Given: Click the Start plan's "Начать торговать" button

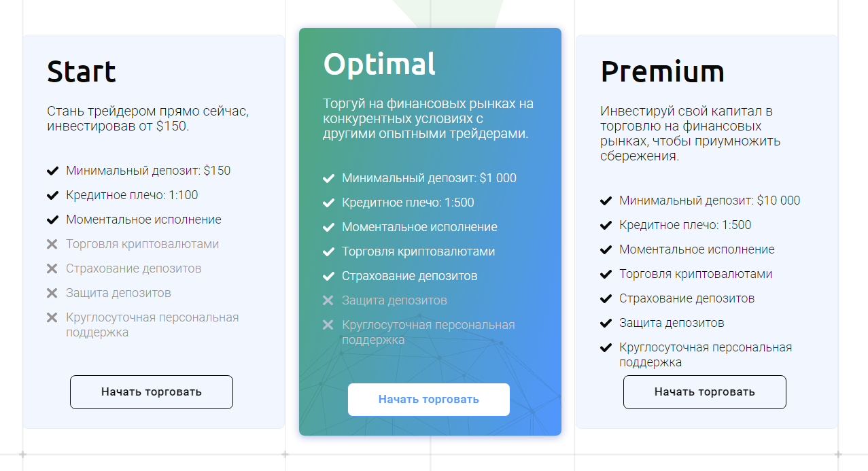Looking at the screenshot, I should pyautogui.click(x=152, y=392).
